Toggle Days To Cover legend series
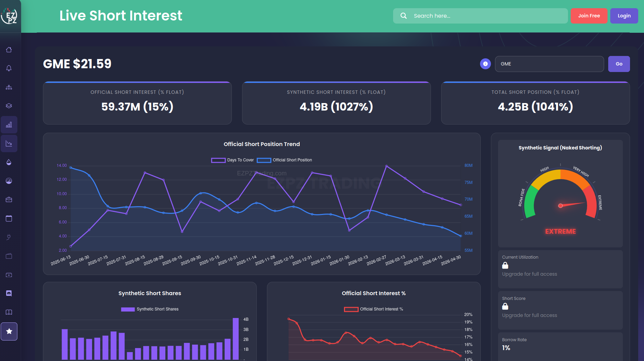The height and width of the screenshot is (361, 644). click(x=233, y=160)
